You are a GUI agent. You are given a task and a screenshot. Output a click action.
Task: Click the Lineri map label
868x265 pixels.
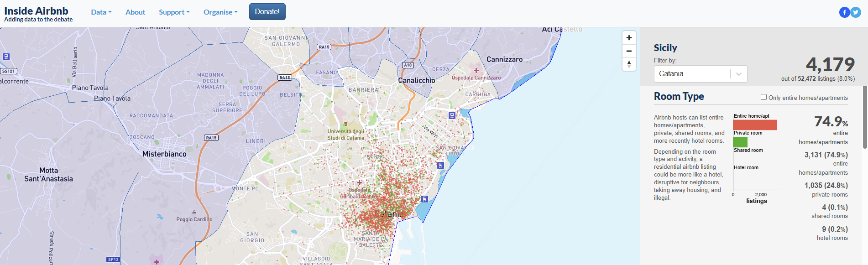point(256,141)
